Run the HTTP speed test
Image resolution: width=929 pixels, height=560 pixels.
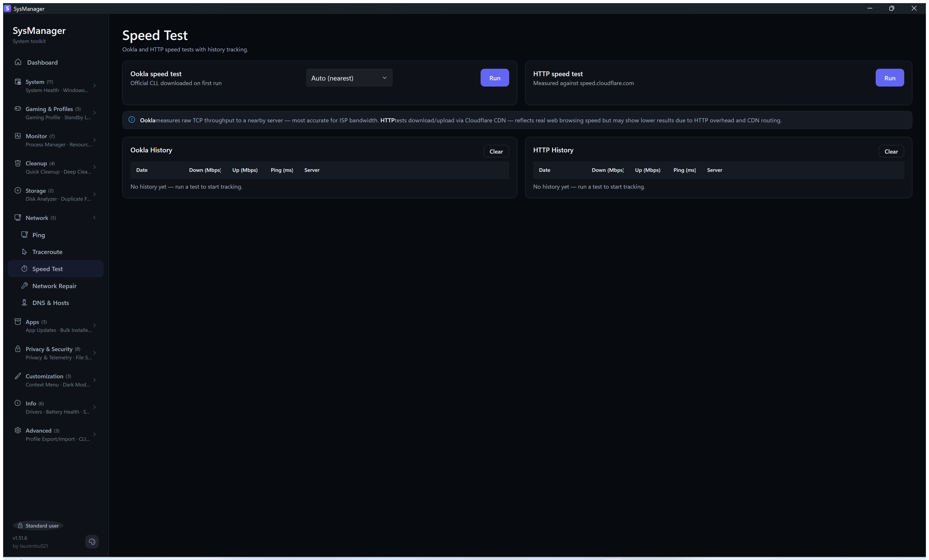(x=890, y=78)
